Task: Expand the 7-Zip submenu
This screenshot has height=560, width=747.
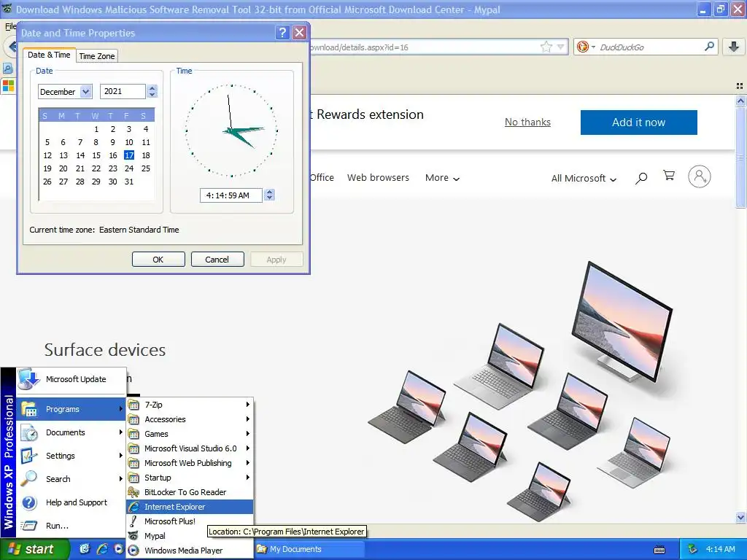Action: coord(190,405)
